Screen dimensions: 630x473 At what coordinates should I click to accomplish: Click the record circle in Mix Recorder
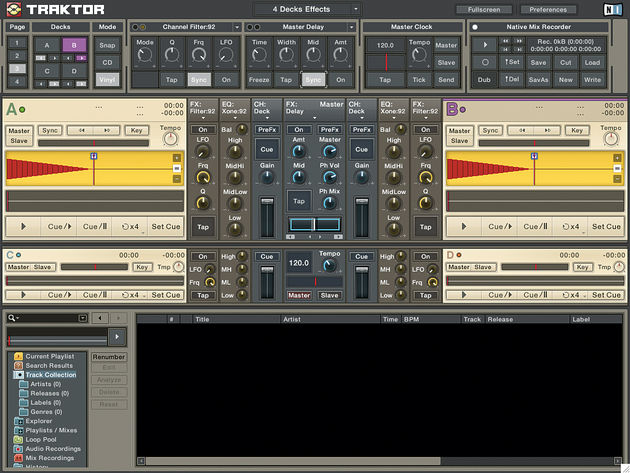(x=485, y=62)
